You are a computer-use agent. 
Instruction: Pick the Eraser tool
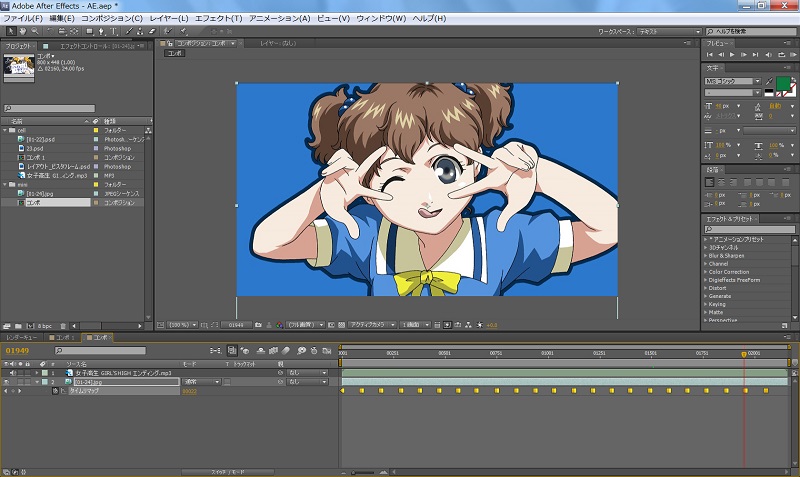[153, 31]
